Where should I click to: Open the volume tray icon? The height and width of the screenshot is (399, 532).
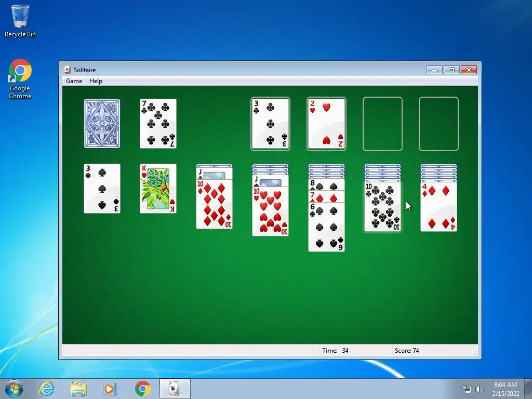coord(479,389)
